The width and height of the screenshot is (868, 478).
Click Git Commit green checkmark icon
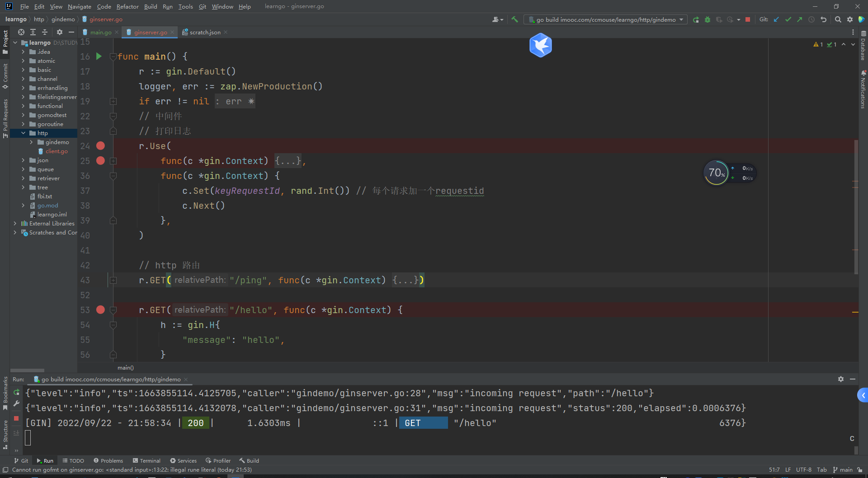788,19
